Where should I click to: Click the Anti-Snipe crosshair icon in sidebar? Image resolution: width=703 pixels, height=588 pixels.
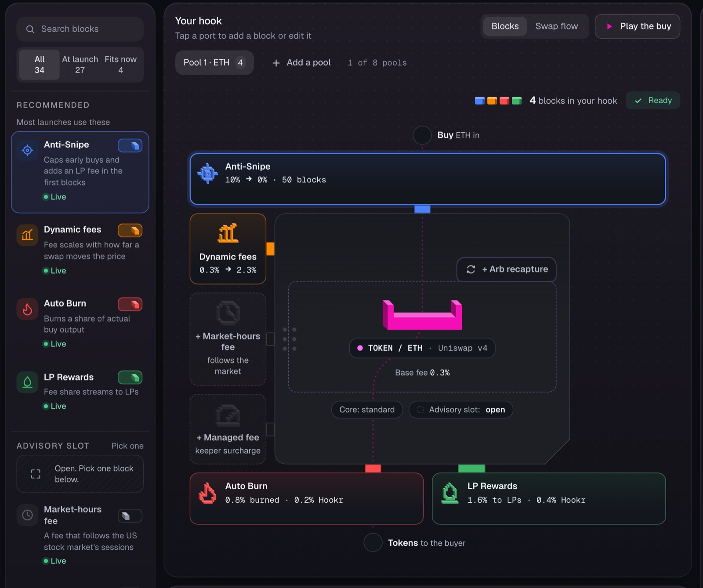click(x=27, y=150)
